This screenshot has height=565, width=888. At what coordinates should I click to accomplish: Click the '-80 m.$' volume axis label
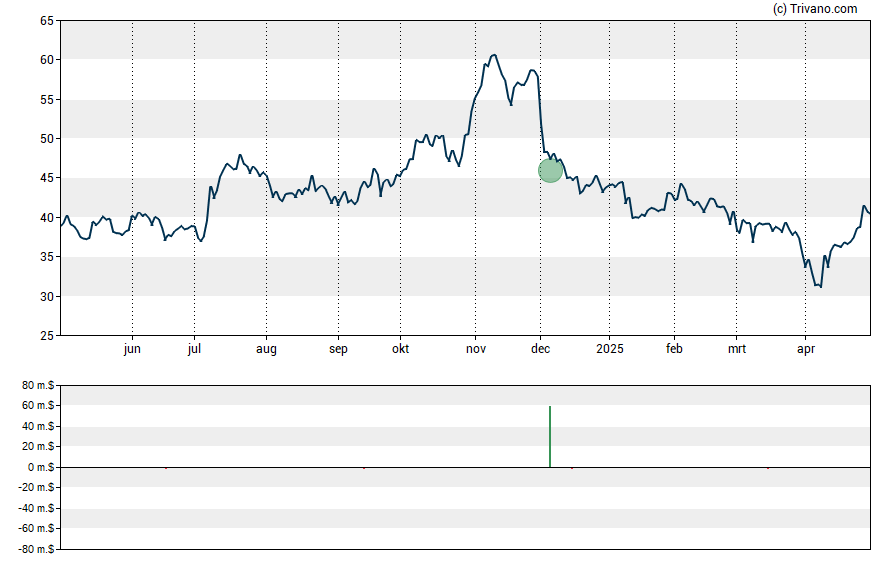[x=36, y=549]
